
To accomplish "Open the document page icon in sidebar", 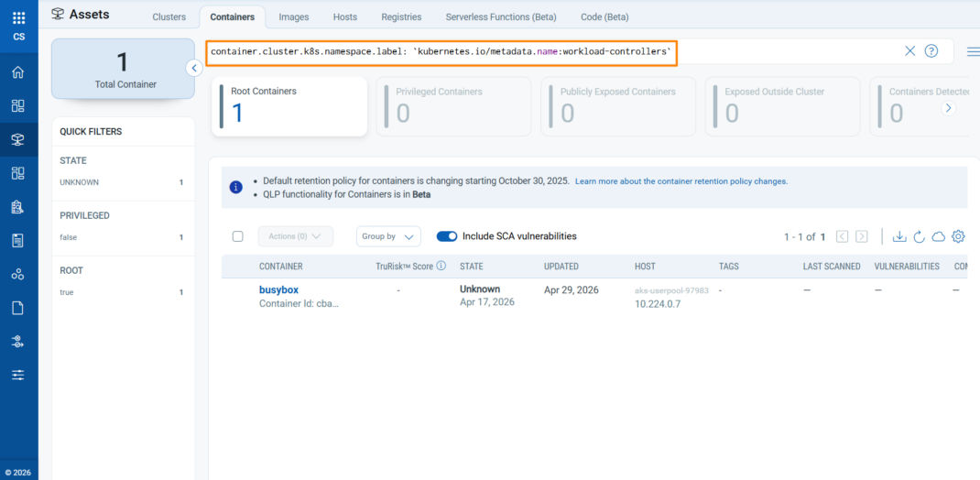I will click(x=18, y=308).
